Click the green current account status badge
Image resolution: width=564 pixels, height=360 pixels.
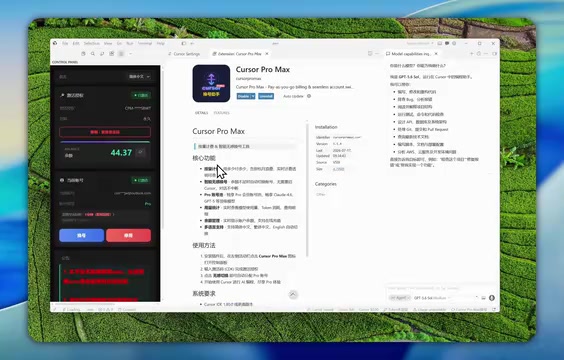click(x=141, y=180)
